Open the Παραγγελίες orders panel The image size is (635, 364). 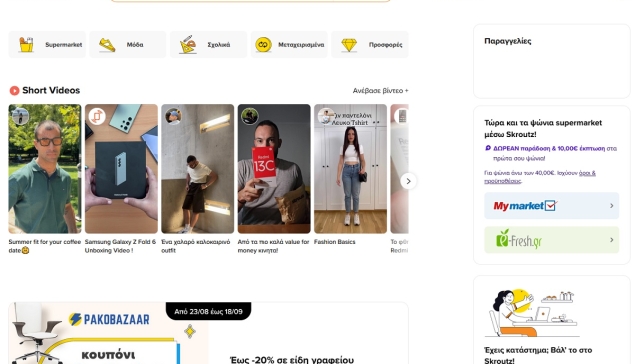552,61
